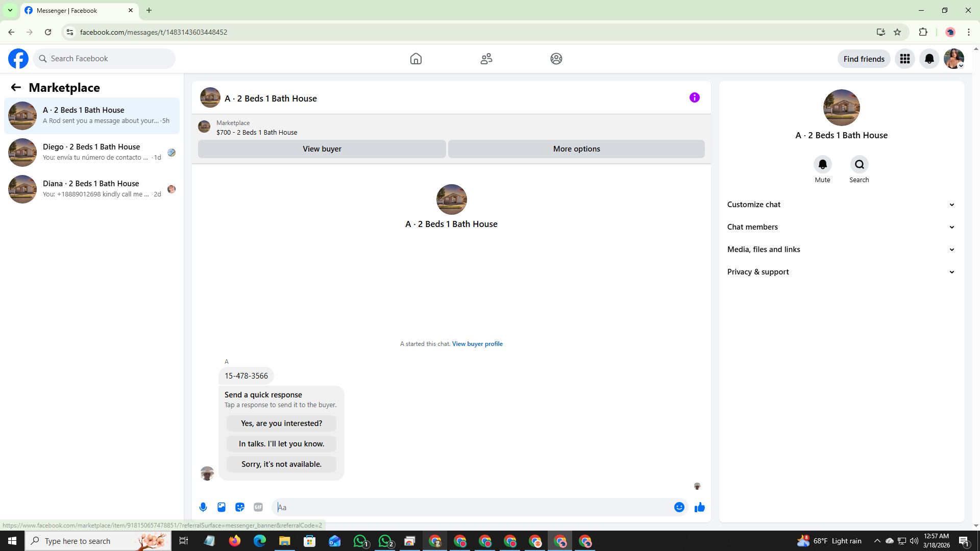Toggle the conversation information icon
The image size is (980, 551).
(695, 97)
